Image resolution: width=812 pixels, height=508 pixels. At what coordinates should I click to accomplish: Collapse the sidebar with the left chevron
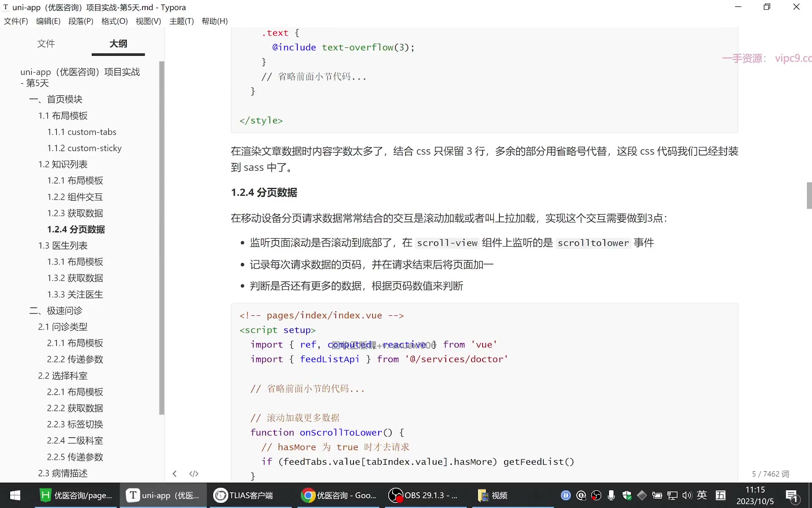(x=175, y=474)
